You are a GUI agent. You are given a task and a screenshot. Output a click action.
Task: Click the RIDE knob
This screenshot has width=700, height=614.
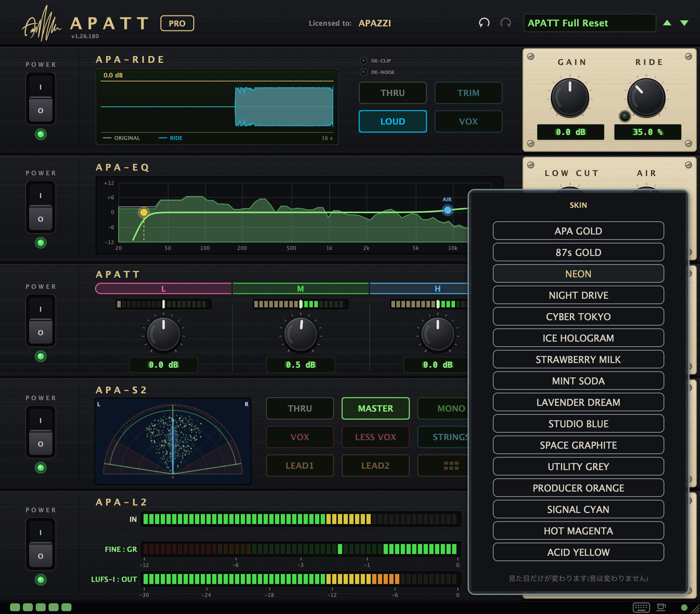pyautogui.click(x=646, y=97)
